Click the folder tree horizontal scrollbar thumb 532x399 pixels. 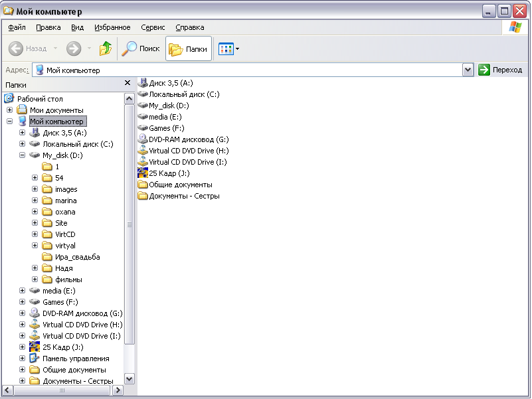click(62, 390)
